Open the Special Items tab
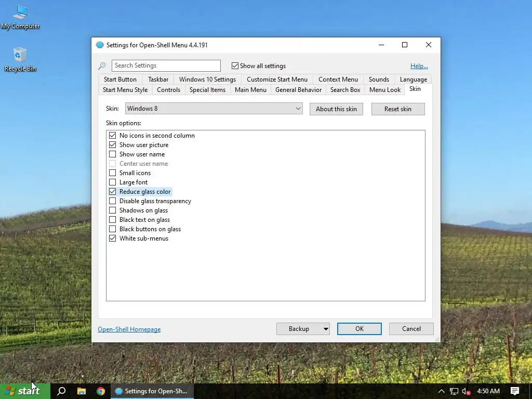532x399 pixels. click(207, 90)
